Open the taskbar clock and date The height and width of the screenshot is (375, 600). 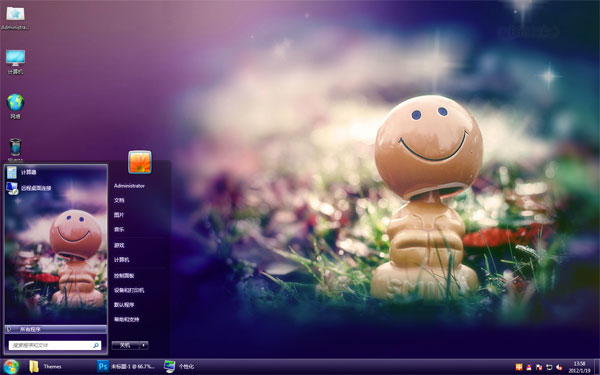(579, 367)
